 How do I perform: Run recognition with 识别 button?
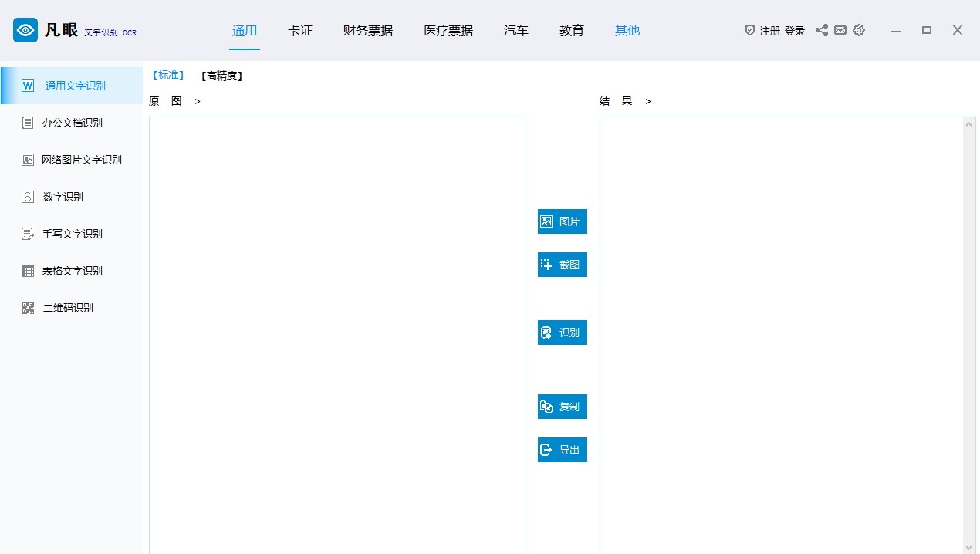pyautogui.click(x=563, y=333)
